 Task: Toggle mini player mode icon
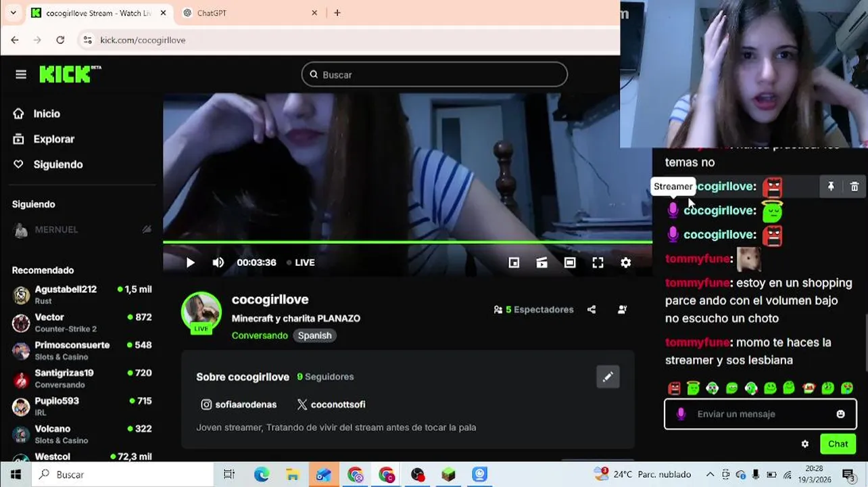click(514, 262)
